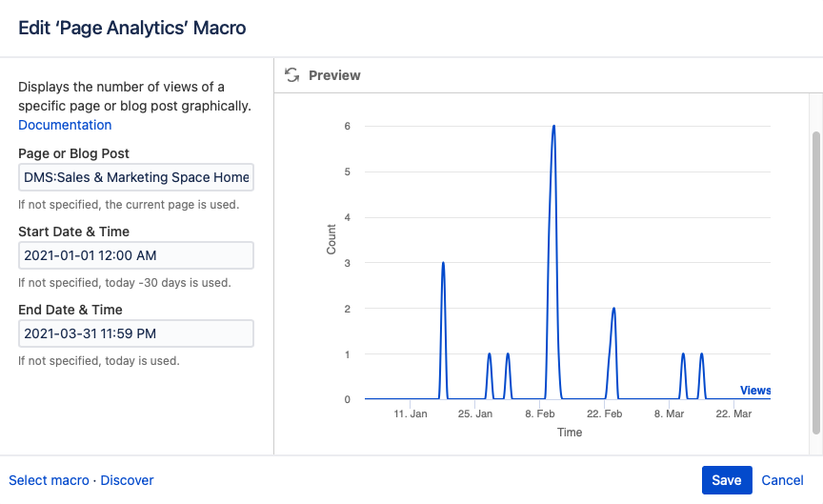Click the '8. Feb' x-axis label
This screenshot has height=504, width=823.
[539, 414]
